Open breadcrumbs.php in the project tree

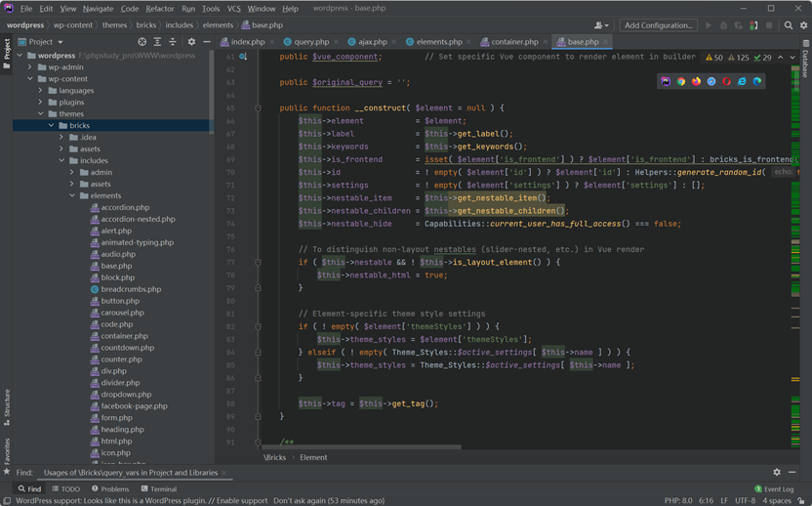click(131, 289)
